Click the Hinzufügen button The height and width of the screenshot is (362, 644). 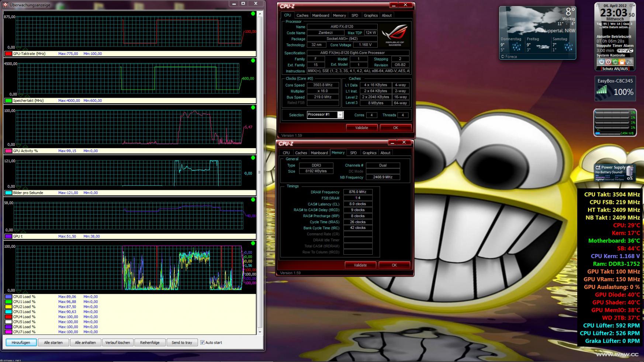[21, 342]
